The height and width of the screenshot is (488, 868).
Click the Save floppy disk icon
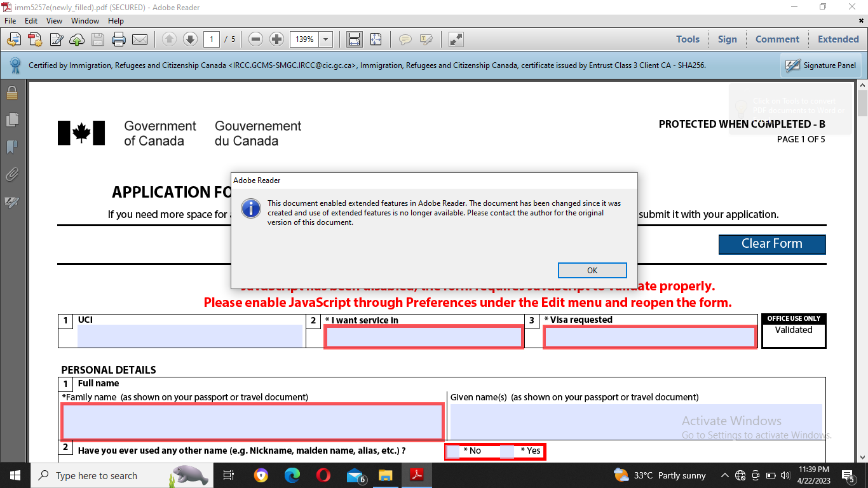coord(98,39)
